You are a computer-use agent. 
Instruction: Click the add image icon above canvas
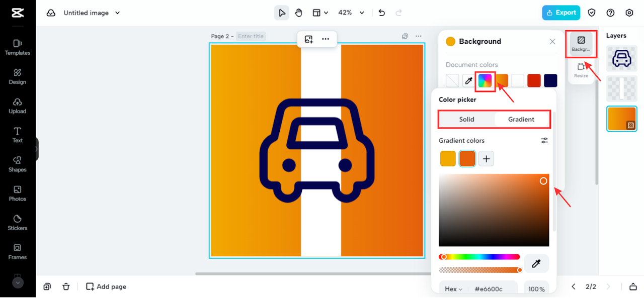pos(309,39)
